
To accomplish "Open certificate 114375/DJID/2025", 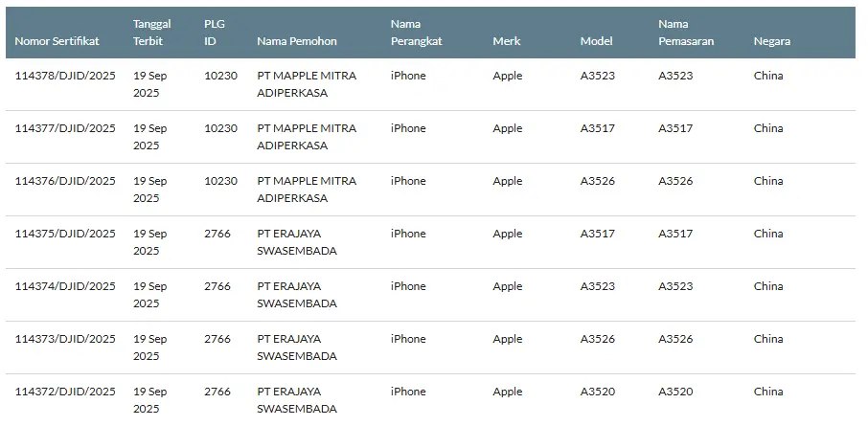I will point(65,234).
